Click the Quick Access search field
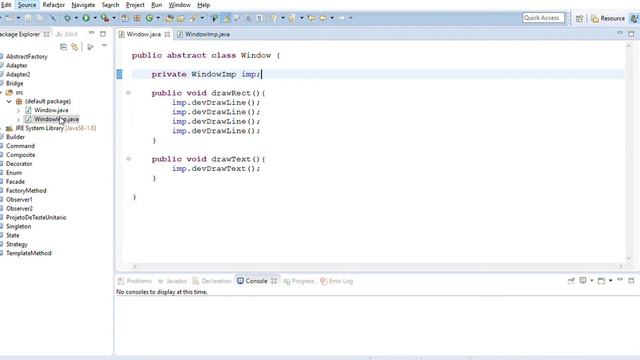640x360 pixels. click(x=543, y=18)
